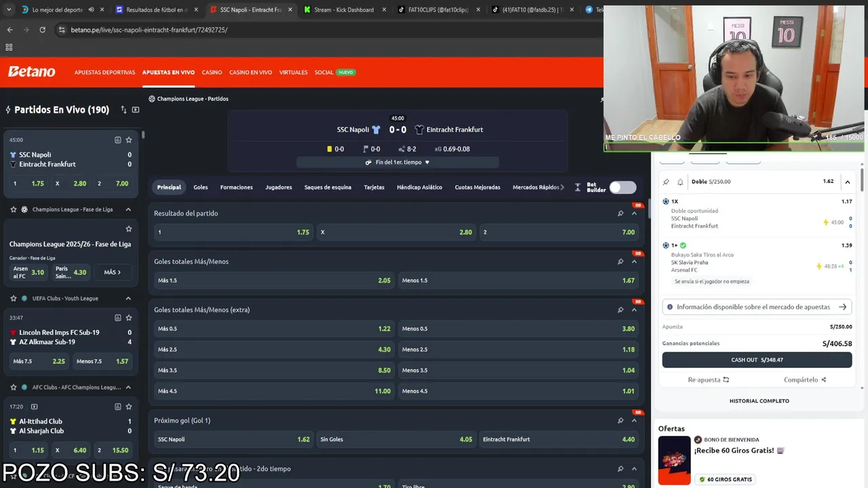Open the Casino En Vivo menu item

[x=250, y=73]
